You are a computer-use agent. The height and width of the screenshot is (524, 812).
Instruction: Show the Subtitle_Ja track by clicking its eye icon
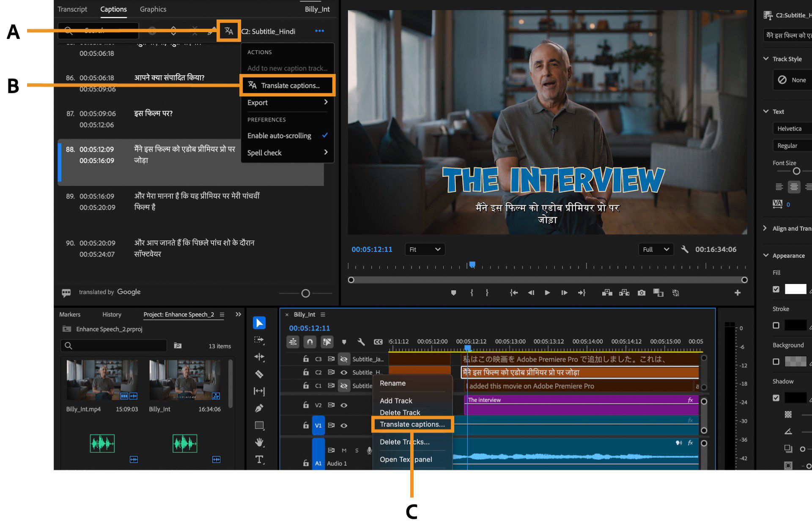tap(344, 359)
